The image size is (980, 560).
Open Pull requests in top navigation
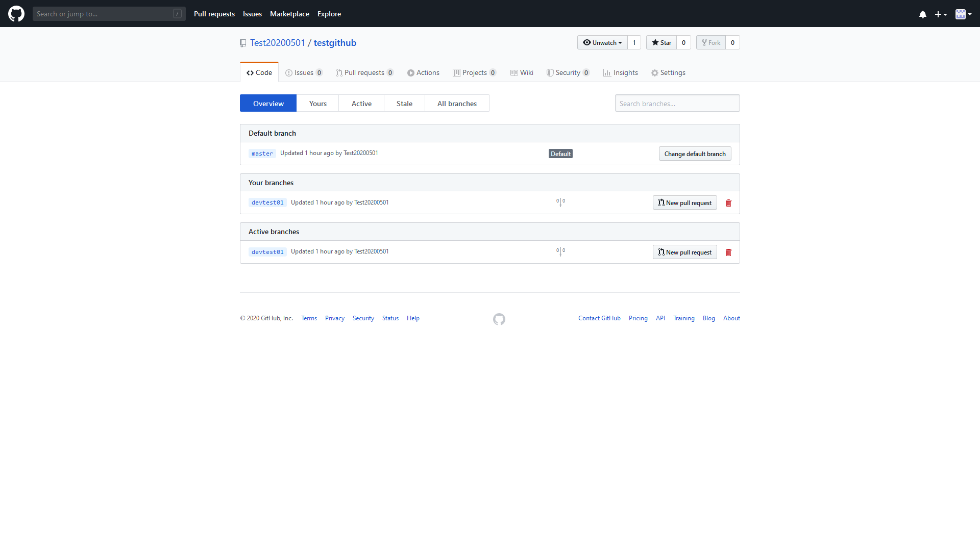pyautogui.click(x=214, y=14)
